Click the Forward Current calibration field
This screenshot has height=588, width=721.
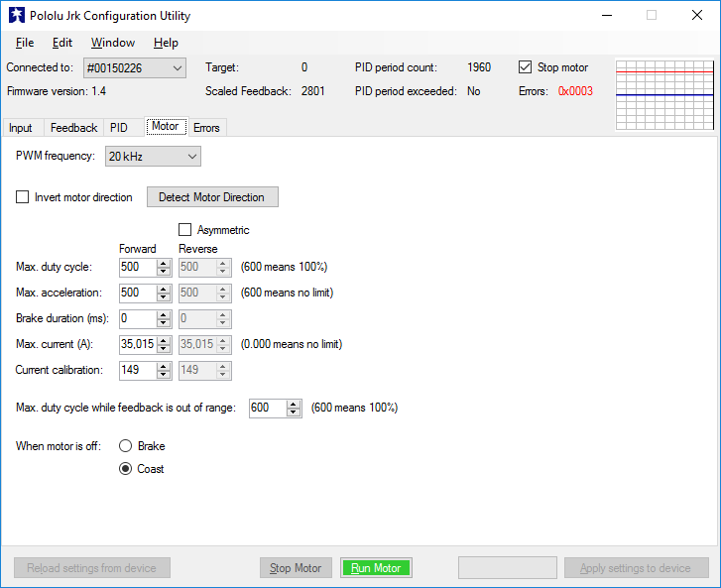tap(138, 370)
